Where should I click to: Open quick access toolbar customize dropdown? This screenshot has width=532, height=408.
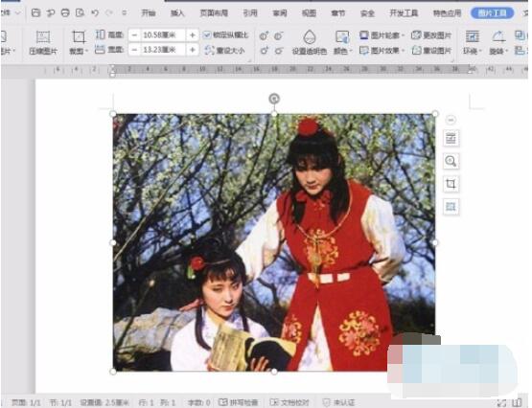125,13
